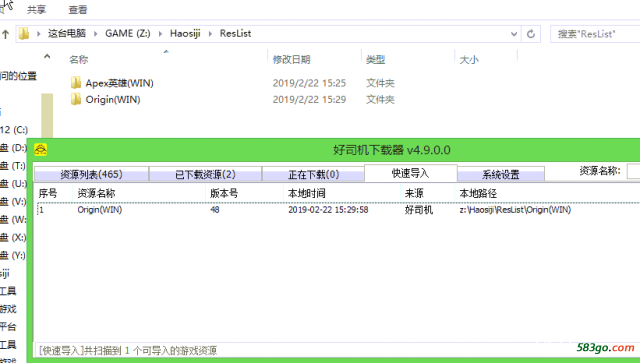
Task: Open the 共享 ribbon tab
Action: pos(36,9)
